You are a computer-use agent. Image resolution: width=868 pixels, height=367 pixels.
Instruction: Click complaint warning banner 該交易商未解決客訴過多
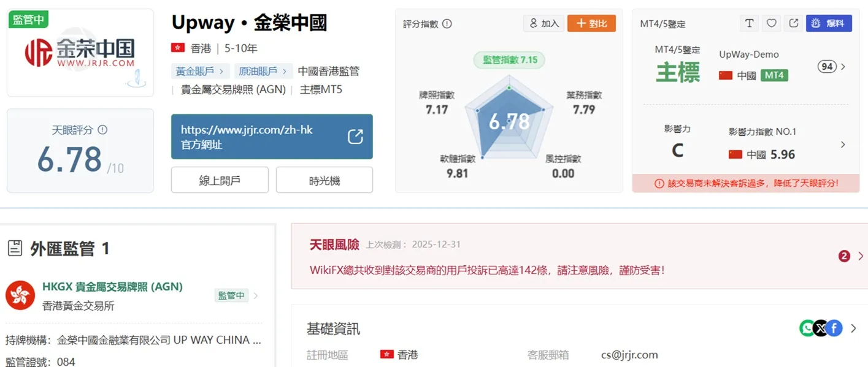(x=746, y=183)
